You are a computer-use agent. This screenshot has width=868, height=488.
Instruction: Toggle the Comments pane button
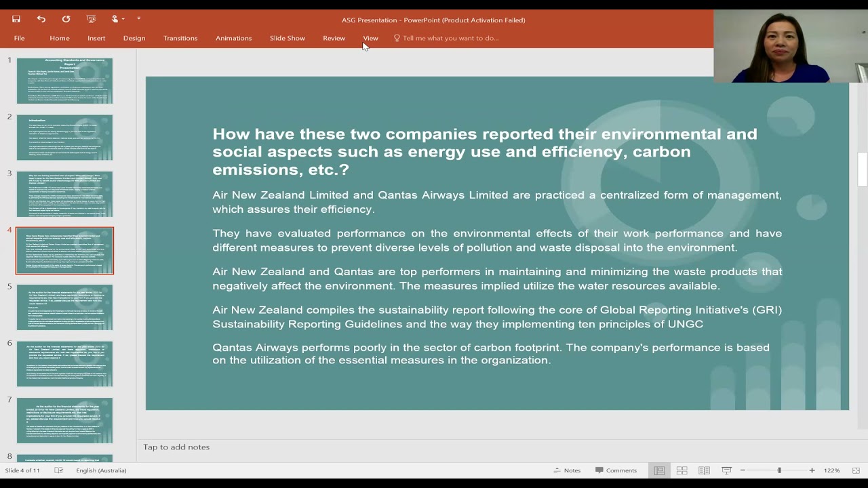pyautogui.click(x=616, y=470)
